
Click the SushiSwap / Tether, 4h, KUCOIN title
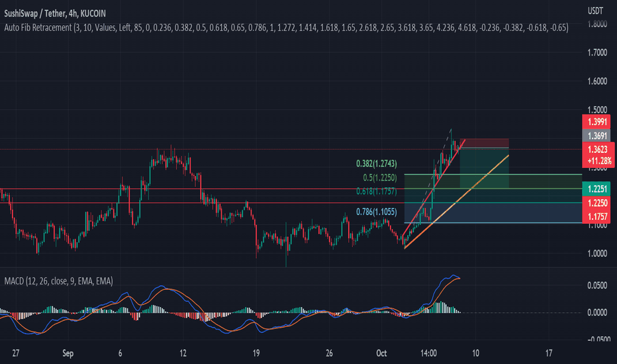point(55,13)
